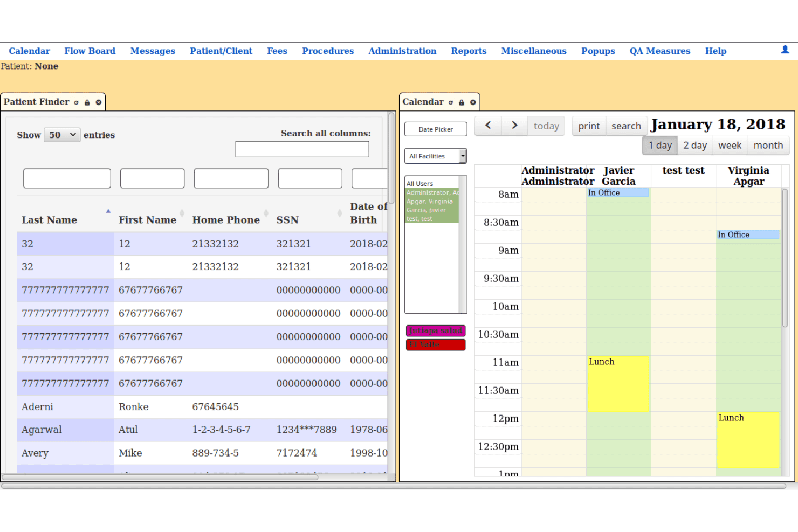The image size is (798, 532).
Task: Open Virginia Apgar's In Office event
Action: pos(748,234)
